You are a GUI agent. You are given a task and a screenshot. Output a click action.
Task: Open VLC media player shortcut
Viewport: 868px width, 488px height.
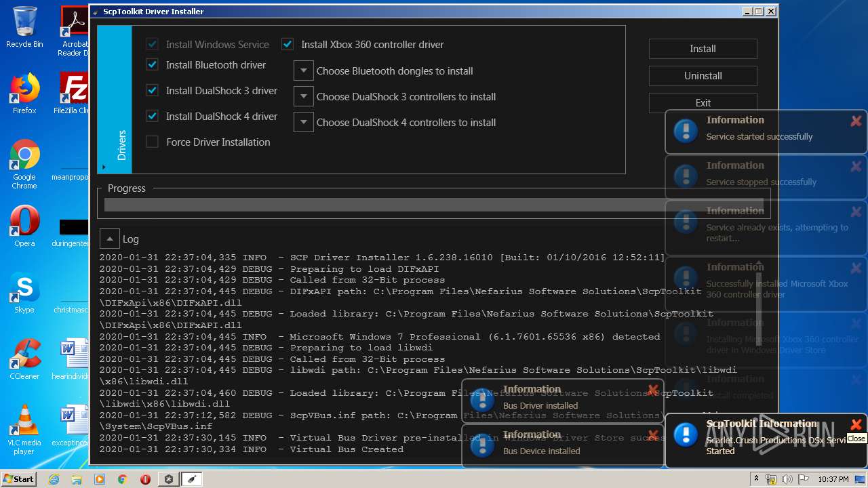pos(24,430)
